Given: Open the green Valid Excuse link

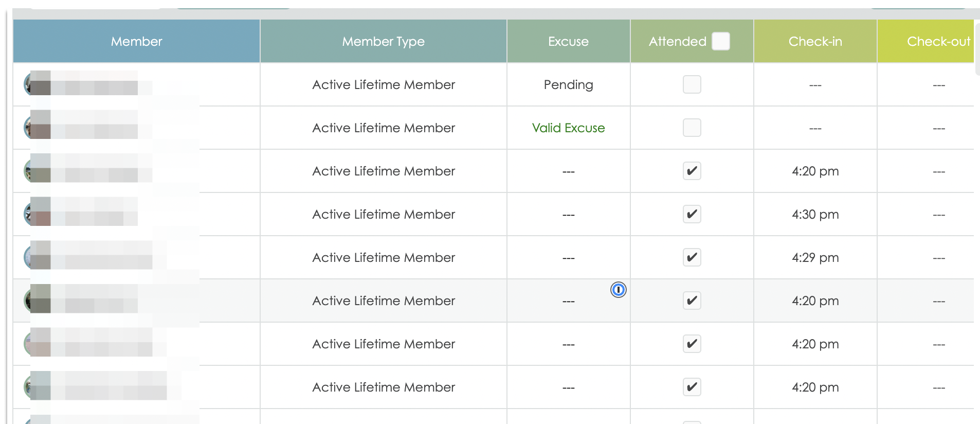Looking at the screenshot, I should click(x=568, y=128).
